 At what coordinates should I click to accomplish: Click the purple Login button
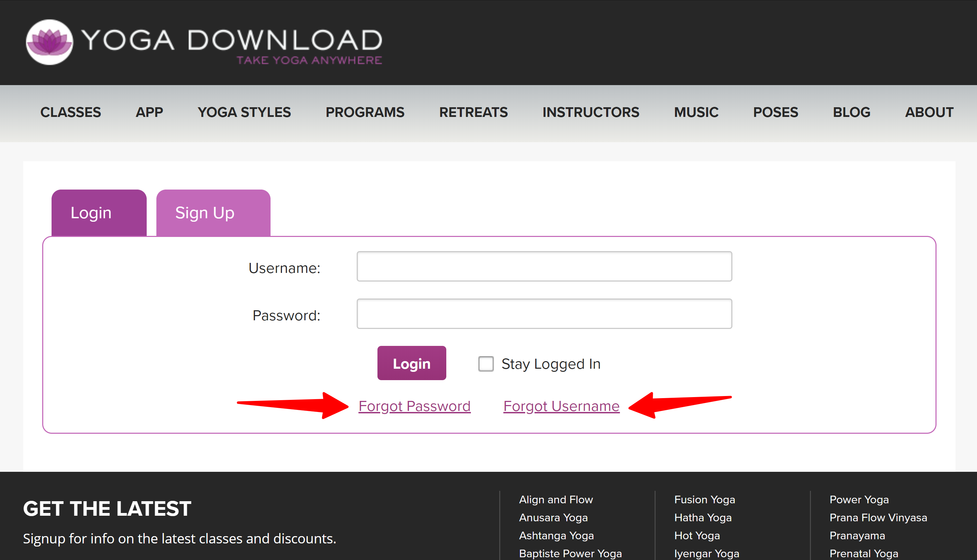pos(412,363)
